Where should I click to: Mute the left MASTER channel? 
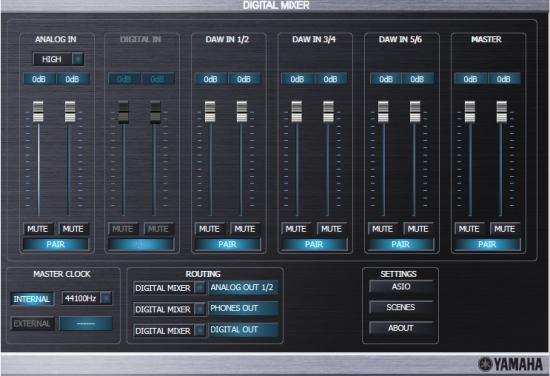pos(469,229)
